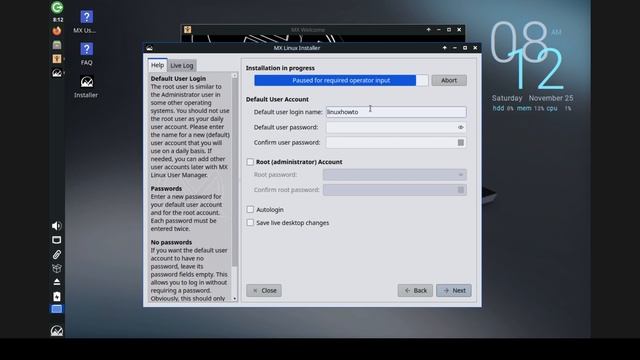Open the MX User Manual desktop icon
Viewport: 640px width, 360px height.
86,21
